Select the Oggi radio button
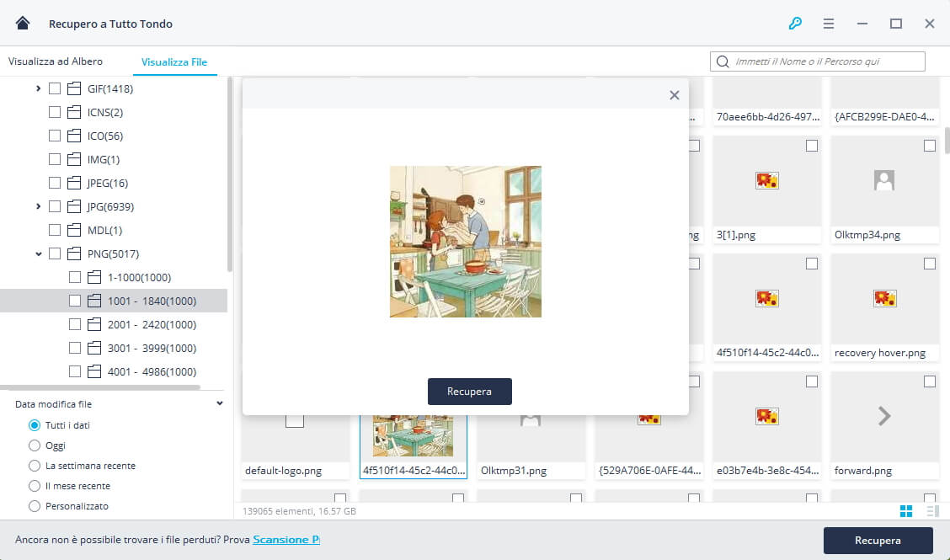Viewport: 950px width, 560px height. coord(35,445)
